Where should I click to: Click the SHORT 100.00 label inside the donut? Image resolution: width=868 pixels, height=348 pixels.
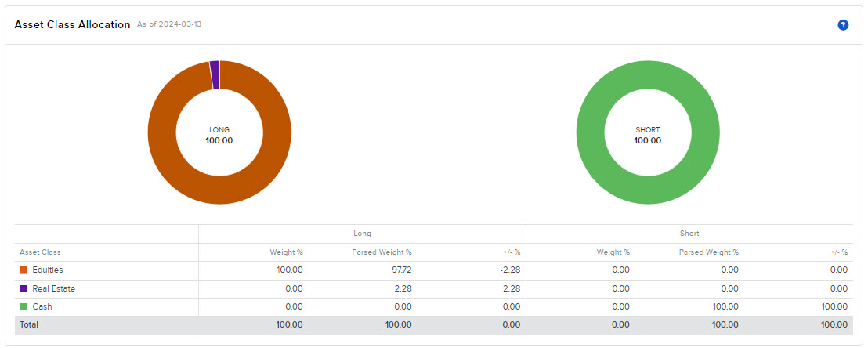point(647,135)
